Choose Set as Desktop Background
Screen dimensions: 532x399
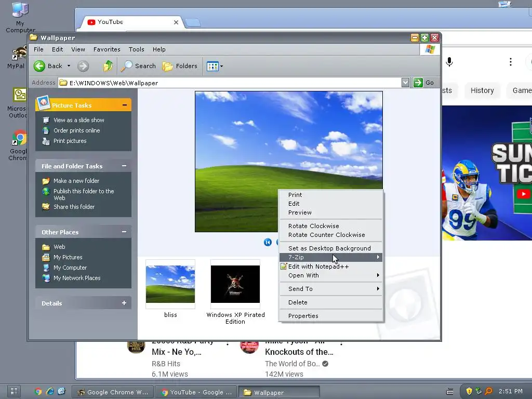tap(330, 248)
